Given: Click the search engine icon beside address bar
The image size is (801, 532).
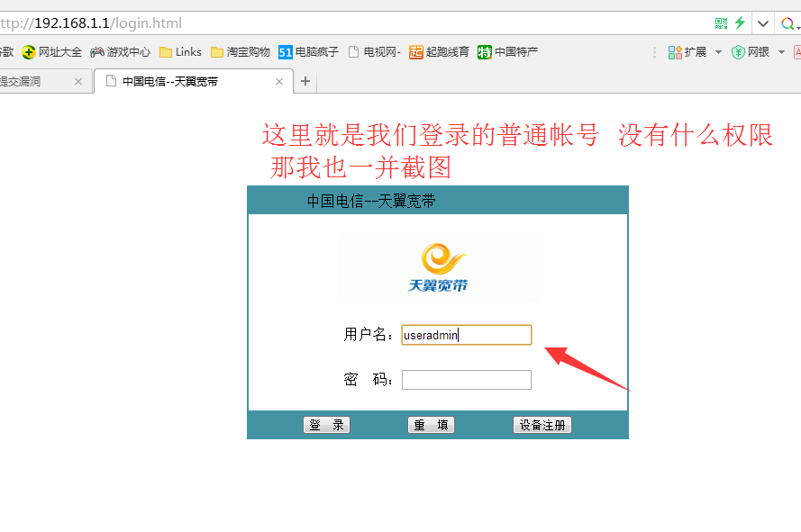Looking at the screenshot, I should 787,23.
